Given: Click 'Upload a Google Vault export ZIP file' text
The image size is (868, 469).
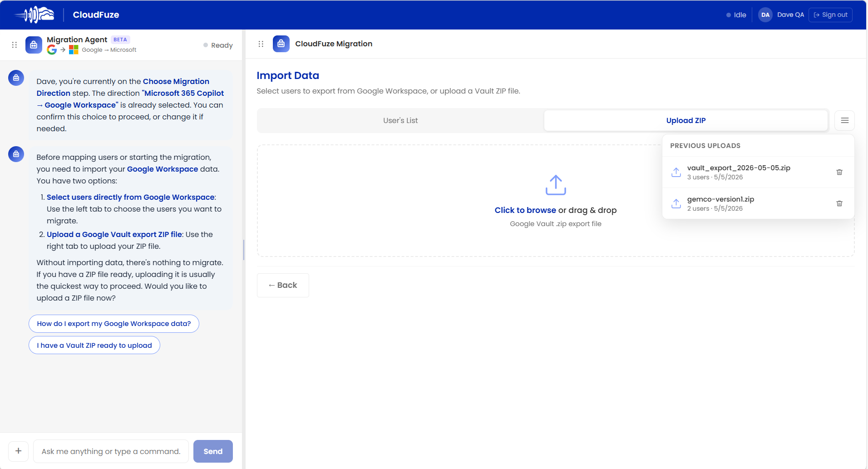Looking at the screenshot, I should [114, 234].
